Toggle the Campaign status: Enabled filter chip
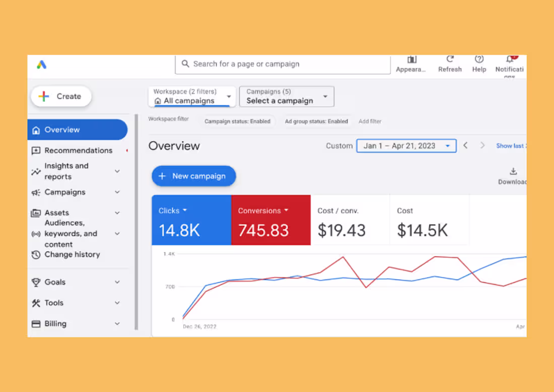This screenshot has width=554, height=392. point(237,121)
